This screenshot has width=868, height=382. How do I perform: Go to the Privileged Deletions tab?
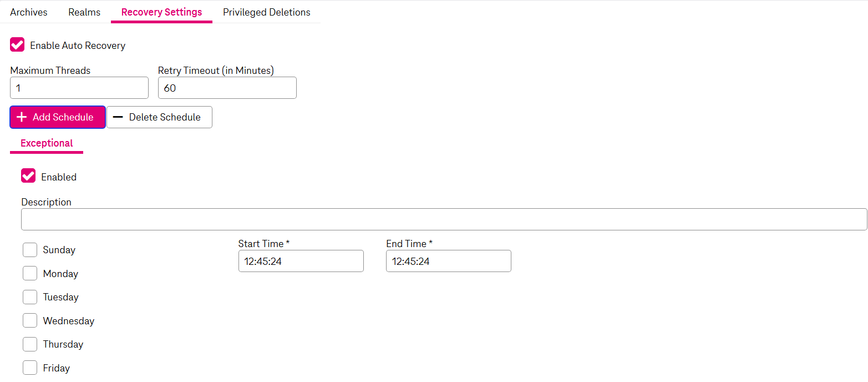266,12
